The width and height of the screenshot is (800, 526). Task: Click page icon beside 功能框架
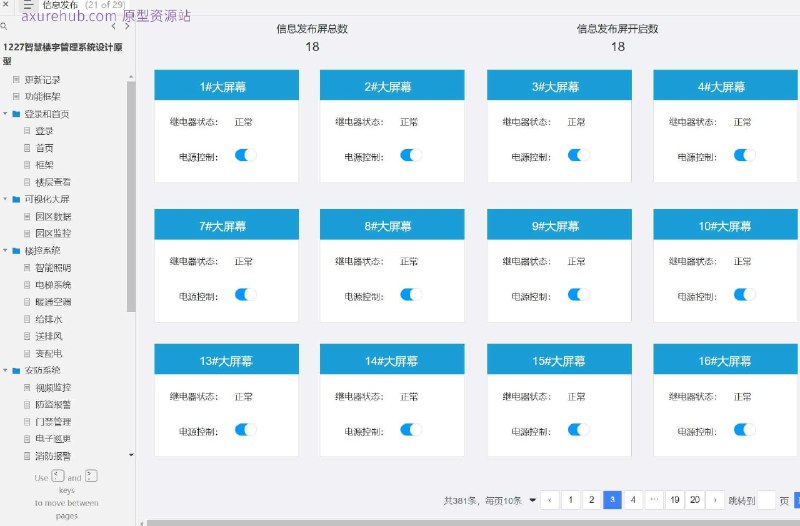(x=16, y=96)
